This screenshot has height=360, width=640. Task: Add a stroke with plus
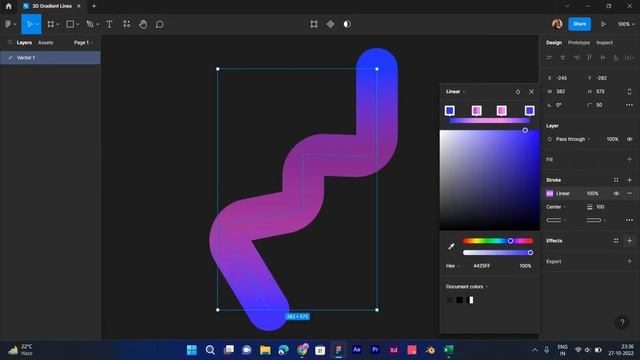[x=629, y=180]
